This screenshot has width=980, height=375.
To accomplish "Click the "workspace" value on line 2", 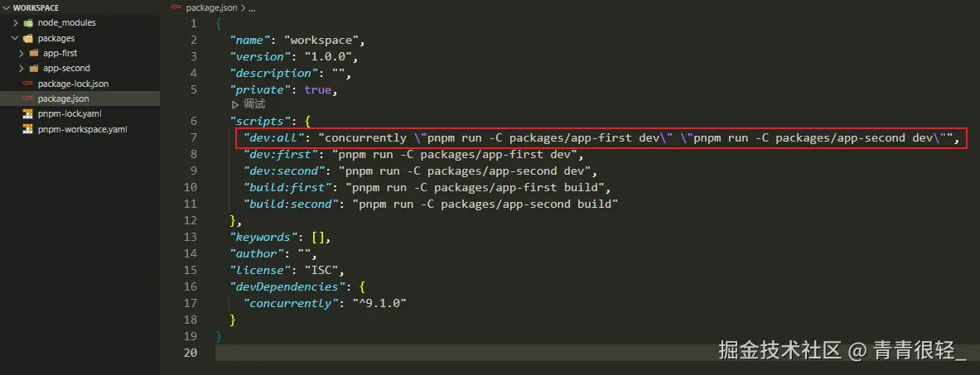I will pos(321,40).
